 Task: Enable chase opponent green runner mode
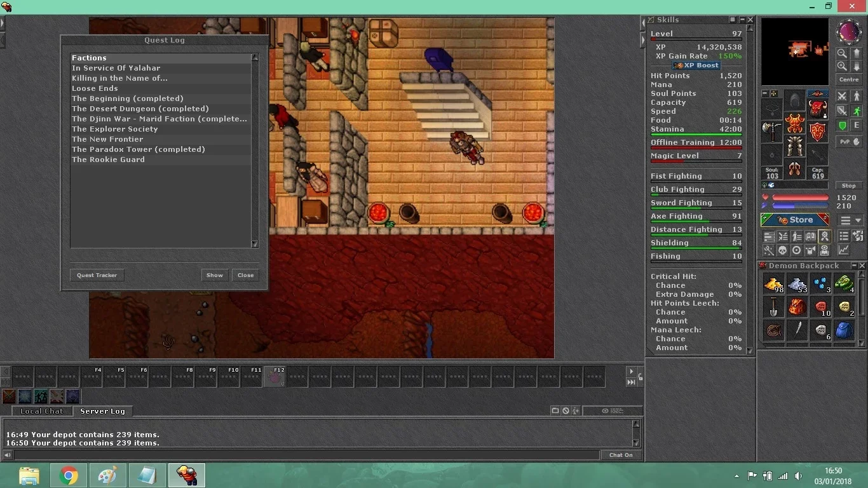click(x=857, y=111)
